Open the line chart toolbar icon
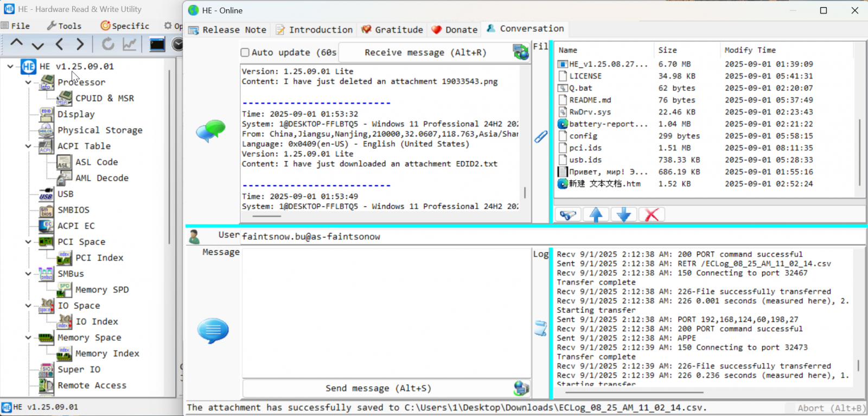868x416 pixels. click(x=129, y=44)
